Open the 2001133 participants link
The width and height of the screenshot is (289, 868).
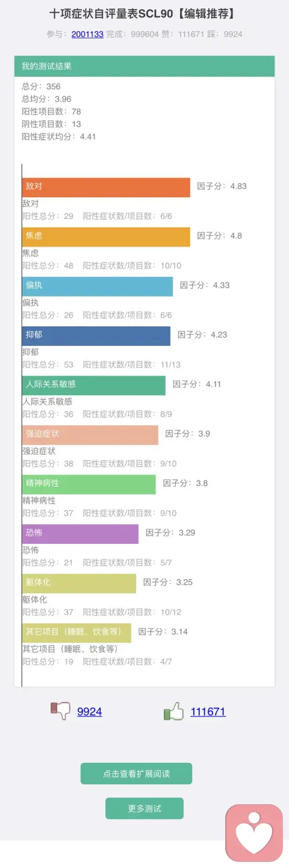click(87, 34)
